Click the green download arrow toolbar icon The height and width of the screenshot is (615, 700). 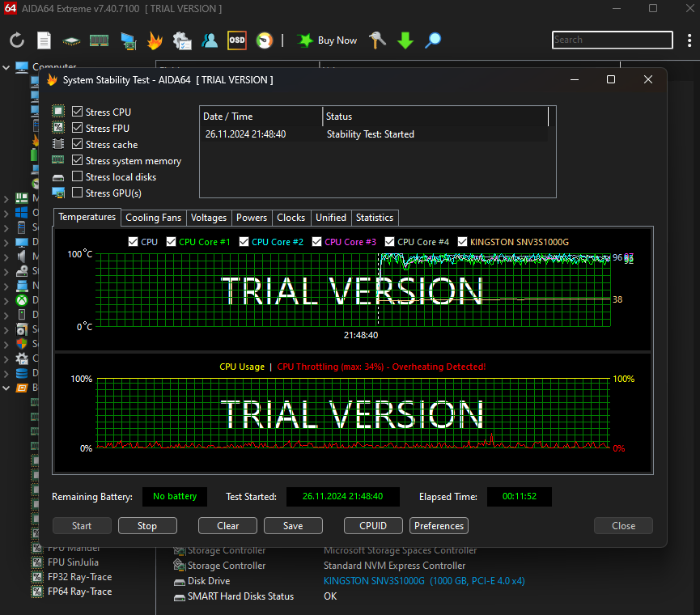click(x=405, y=40)
